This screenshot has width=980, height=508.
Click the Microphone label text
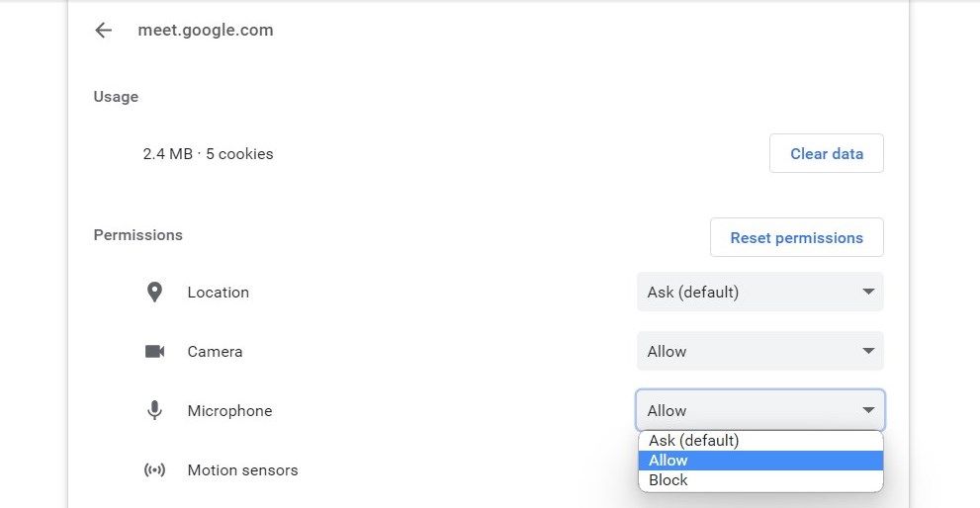coord(229,411)
